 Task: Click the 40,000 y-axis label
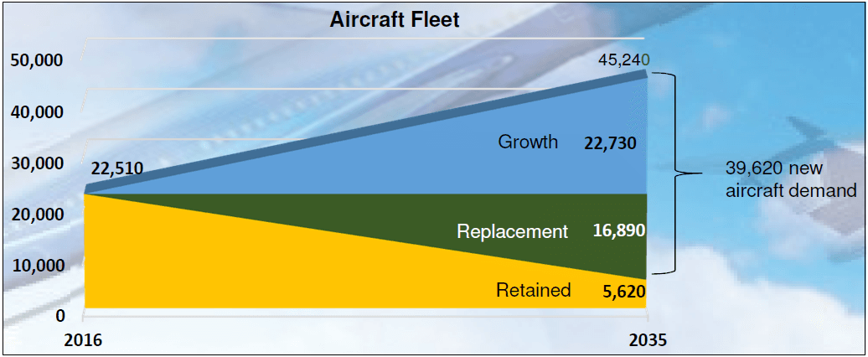(x=38, y=111)
